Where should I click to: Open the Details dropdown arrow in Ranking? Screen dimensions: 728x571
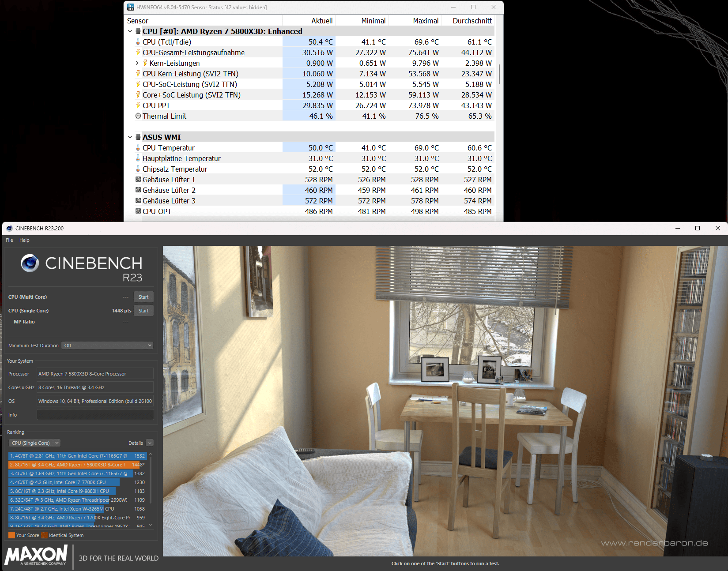click(150, 443)
